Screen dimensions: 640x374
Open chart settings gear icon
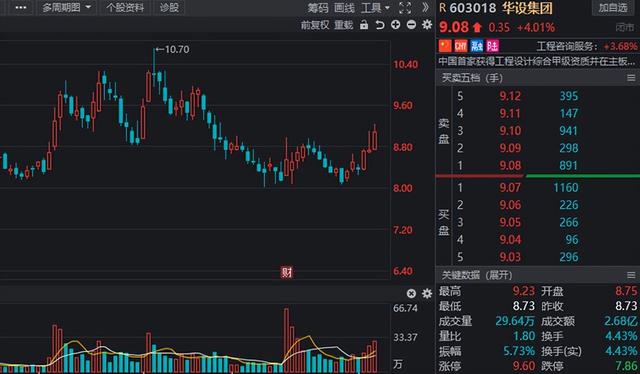pos(427,25)
